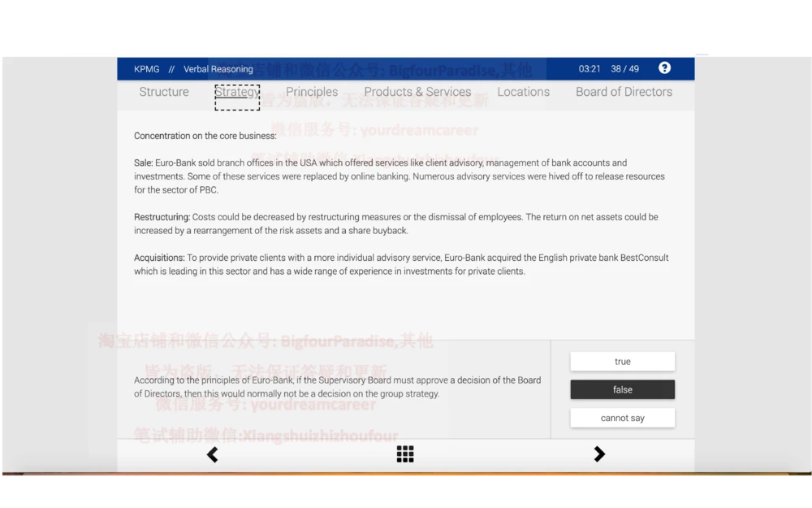812x508 pixels.
Task: Open the Principles tab
Action: click(x=312, y=92)
